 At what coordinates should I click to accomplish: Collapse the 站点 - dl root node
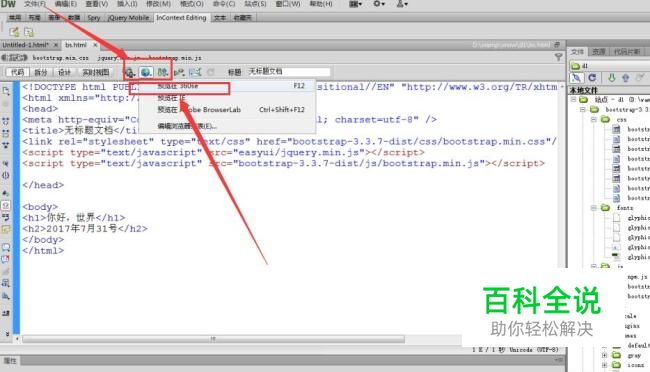pos(573,100)
